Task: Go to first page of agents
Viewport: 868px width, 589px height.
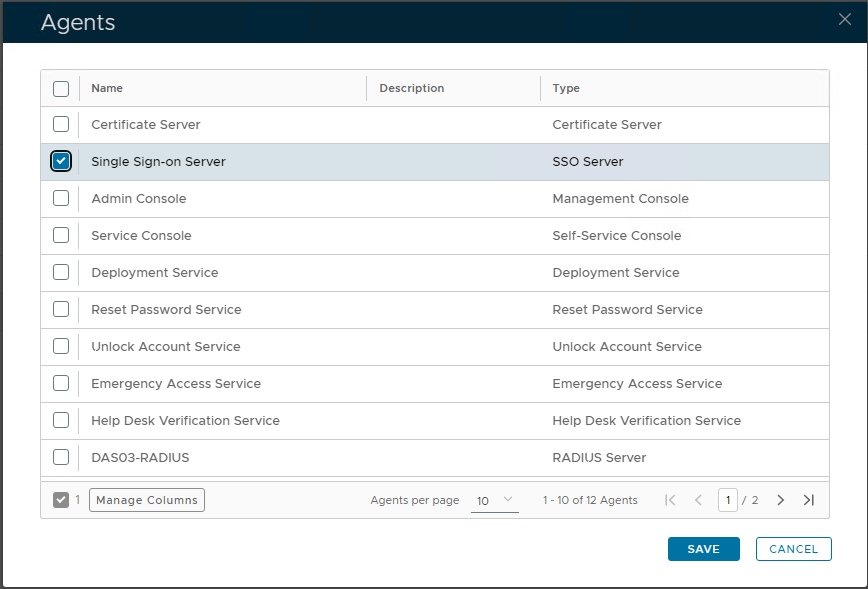Action: (x=670, y=500)
